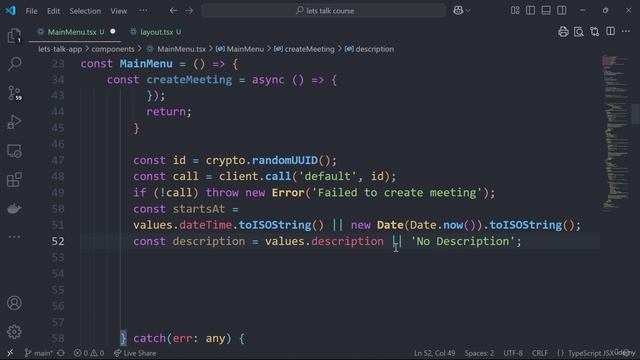Click the vertical scrollbar slider

click(x=635, y=114)
